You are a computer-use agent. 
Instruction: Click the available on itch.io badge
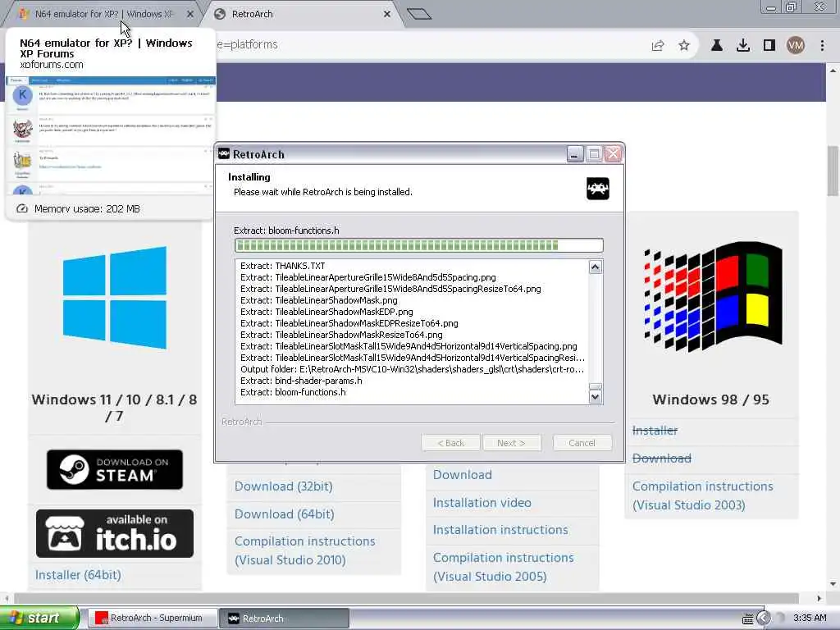[115, 533]
